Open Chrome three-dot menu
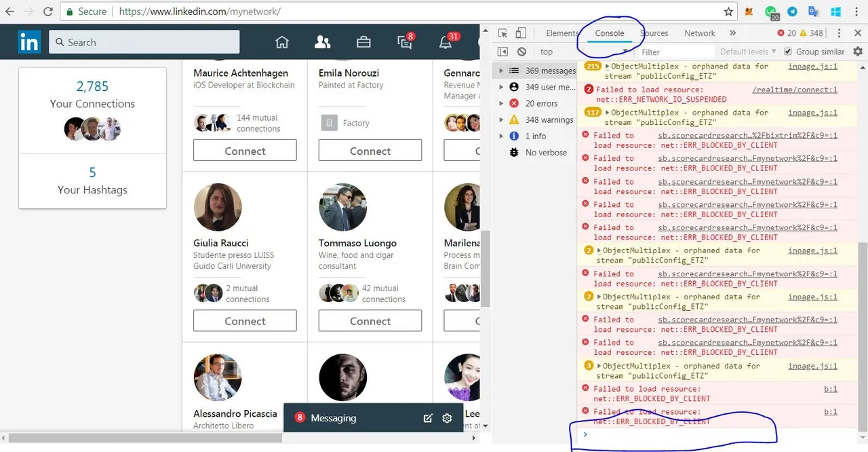 (x=857, y=12)
